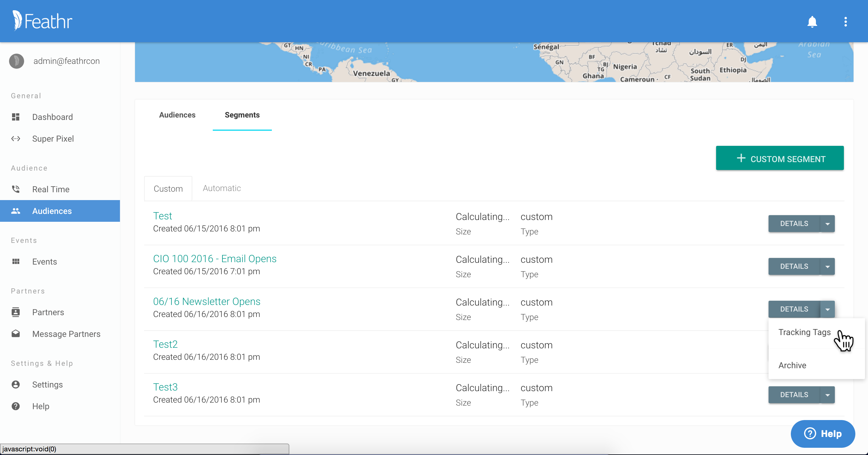Choose Archive from the dropdown menu

click(792, 366)
